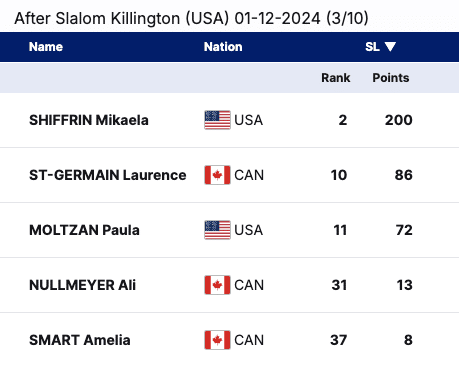Click the Canada flag beside Nullmeyer Ali

tap(217, 285)
